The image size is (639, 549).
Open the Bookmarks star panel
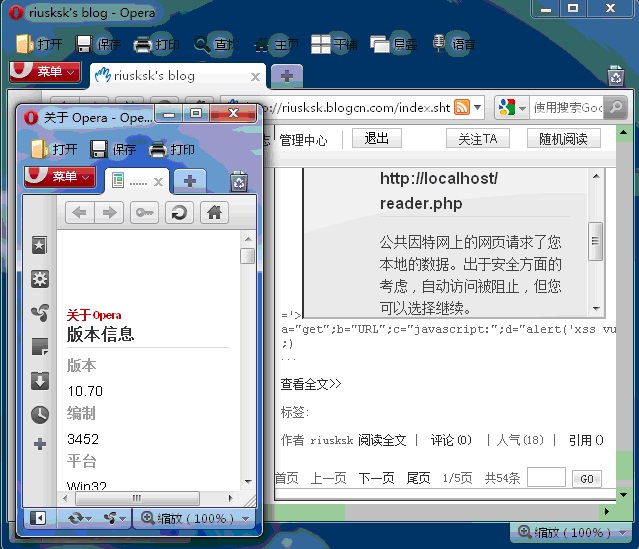point(40,245)
